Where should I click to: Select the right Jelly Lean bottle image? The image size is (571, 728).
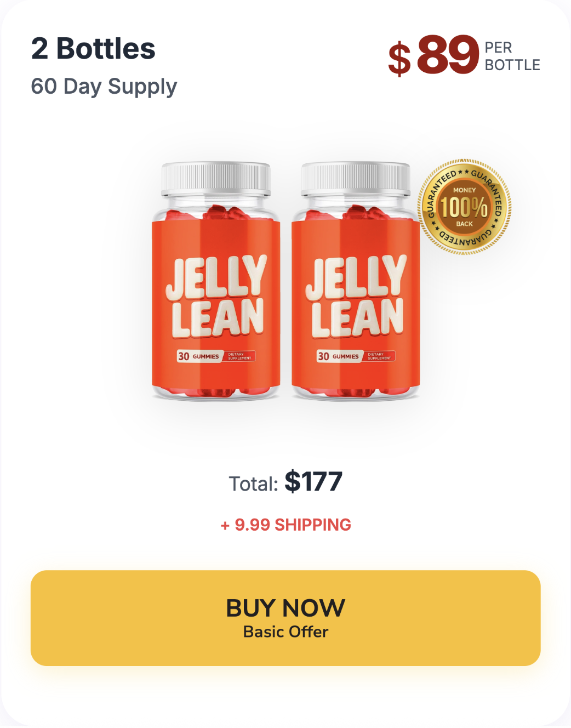coord(356,281)
